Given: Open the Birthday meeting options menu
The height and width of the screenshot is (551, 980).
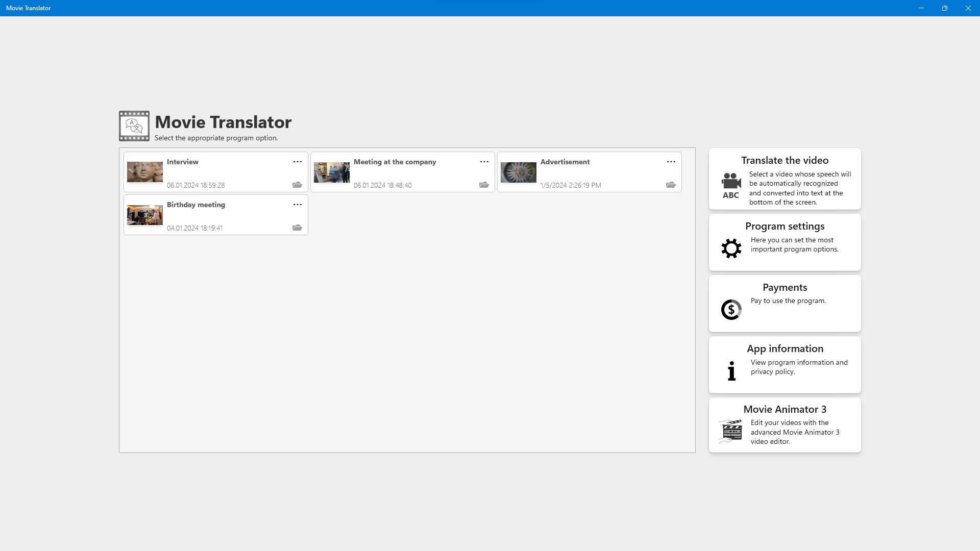Looking at the screenshot, I should (x=298, y=205).
